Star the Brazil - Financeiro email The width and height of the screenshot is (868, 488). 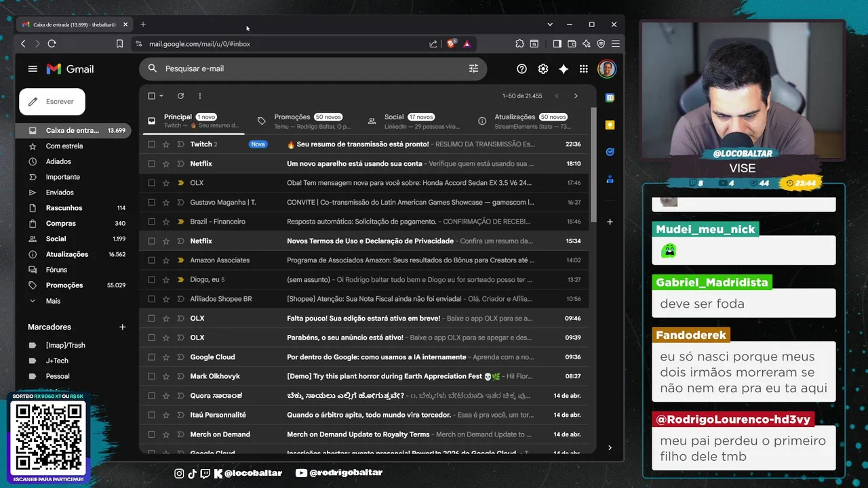(x=165, y=222)
